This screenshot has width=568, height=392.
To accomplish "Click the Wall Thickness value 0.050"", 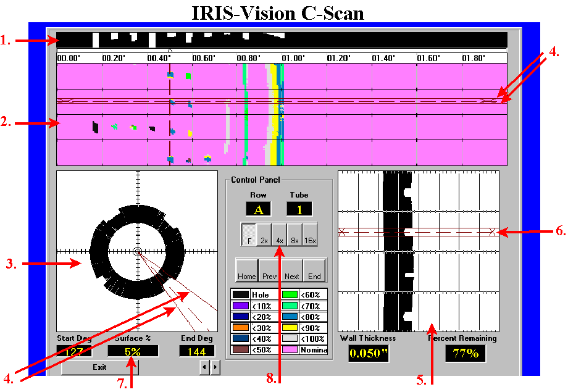I will pos(369,353).
